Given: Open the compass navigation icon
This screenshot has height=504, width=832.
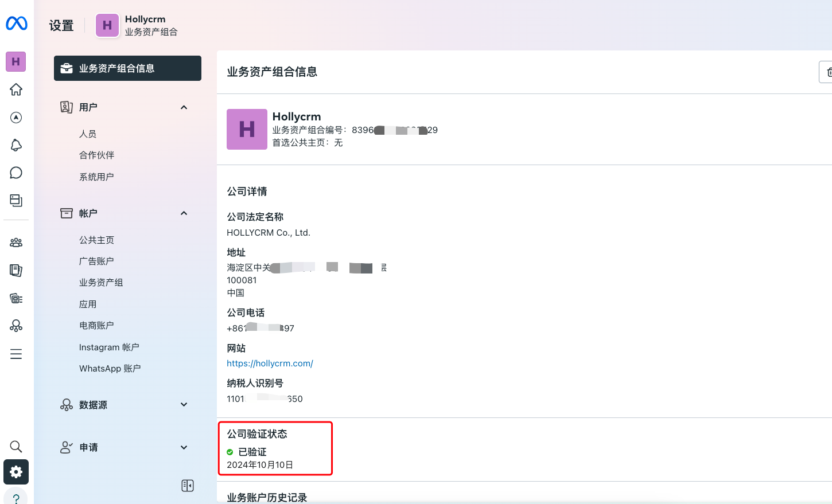Looking at the screenshot, I should tap(16, 118).
